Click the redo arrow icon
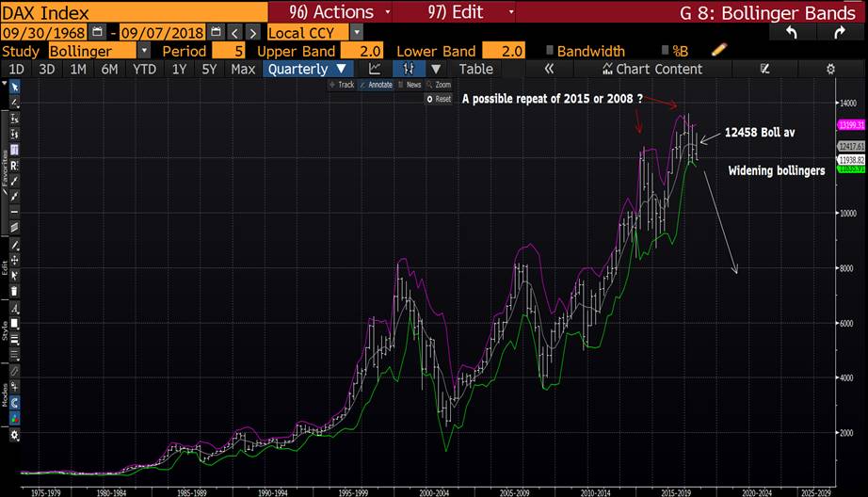This screenshot has height=497, width=868. (x=840, y=33)
